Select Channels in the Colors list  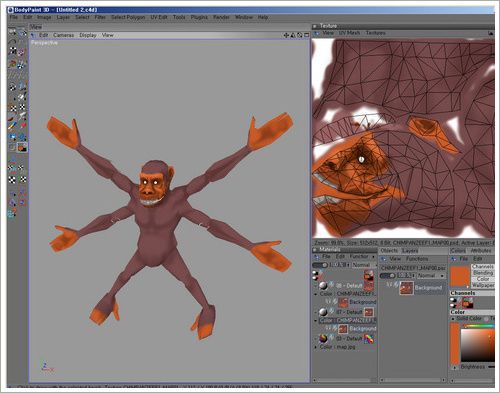click(483, 267)
